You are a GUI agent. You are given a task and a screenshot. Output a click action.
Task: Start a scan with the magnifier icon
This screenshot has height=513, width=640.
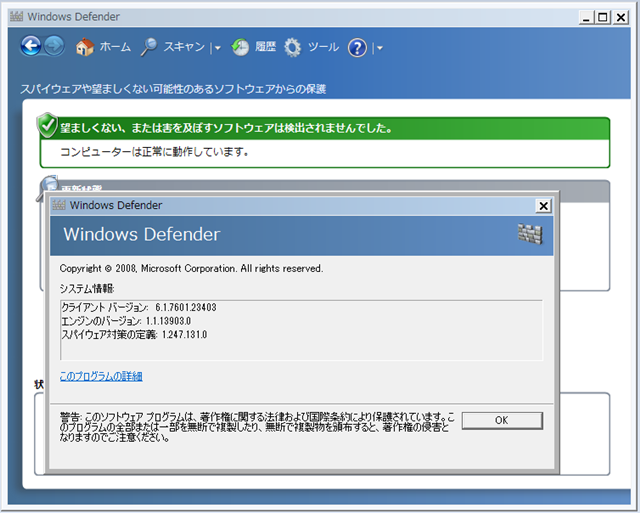149,47
